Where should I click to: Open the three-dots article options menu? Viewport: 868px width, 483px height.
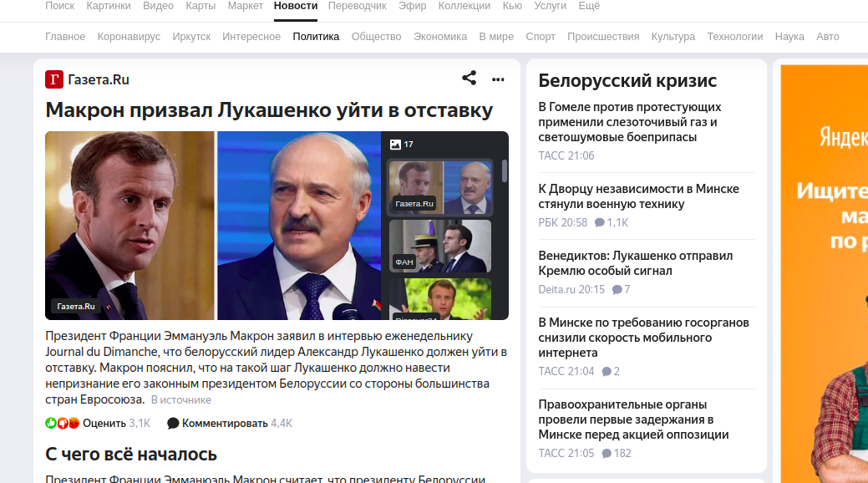coord(498,79)
